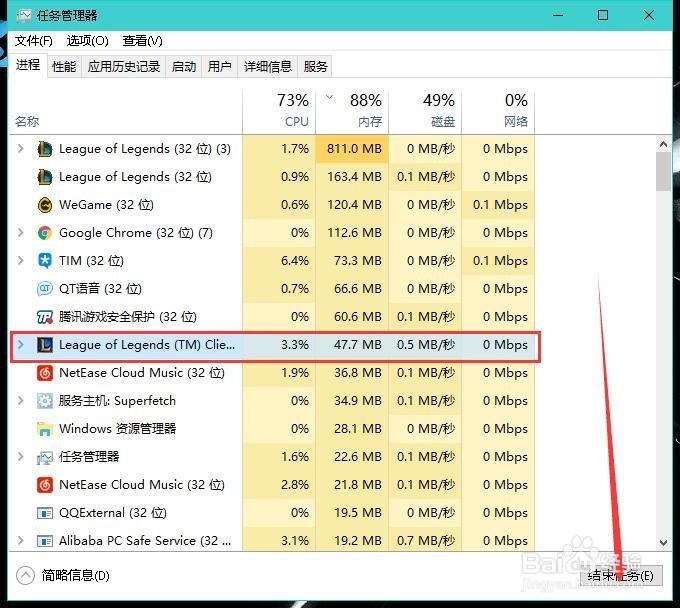Click the 任务管理器 process row icon
680x608 pixels.
45,457
